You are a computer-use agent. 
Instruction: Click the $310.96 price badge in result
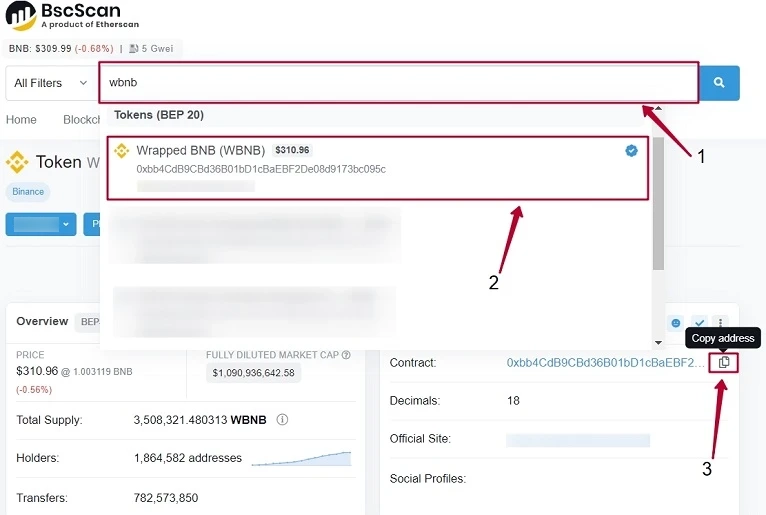(x=292, y=150)
